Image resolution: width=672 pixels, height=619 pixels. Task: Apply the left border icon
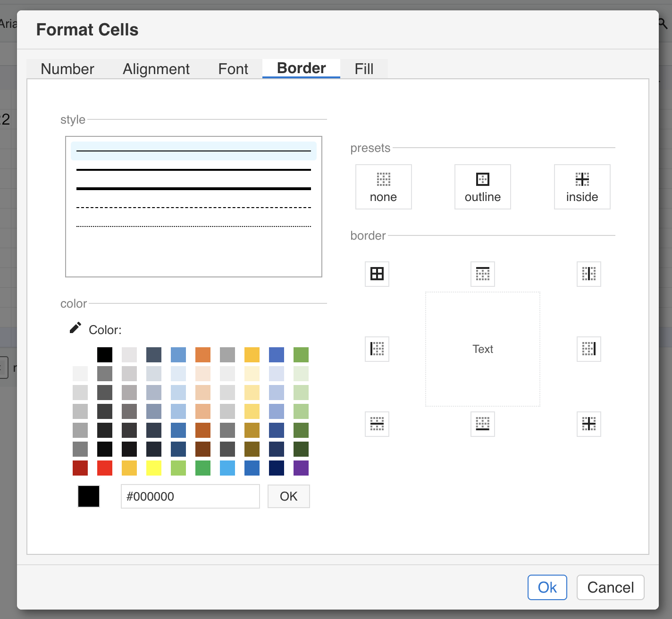pos(377,349)
